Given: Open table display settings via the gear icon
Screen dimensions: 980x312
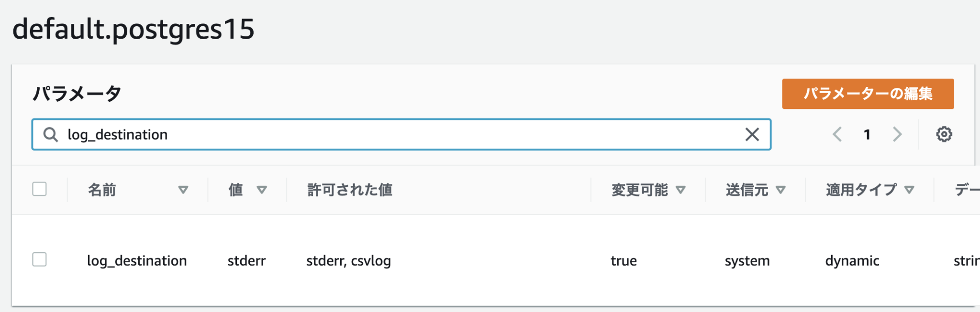Looking at the screenshot, I should click(x=943, y=134).
